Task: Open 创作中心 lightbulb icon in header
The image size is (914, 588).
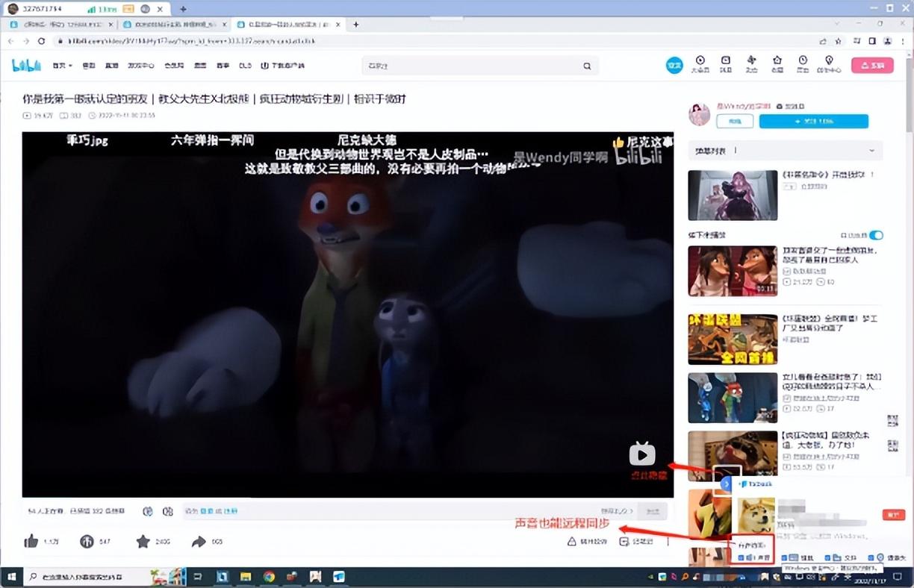Action: [829, 64]
